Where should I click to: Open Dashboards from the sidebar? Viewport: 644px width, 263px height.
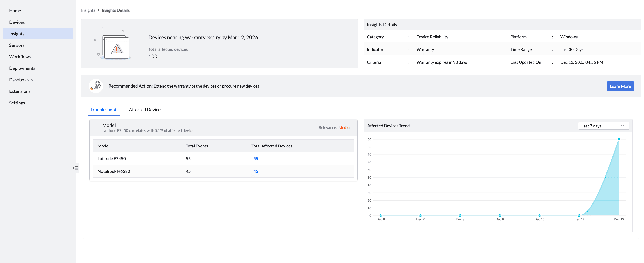[x=21, y=80]
